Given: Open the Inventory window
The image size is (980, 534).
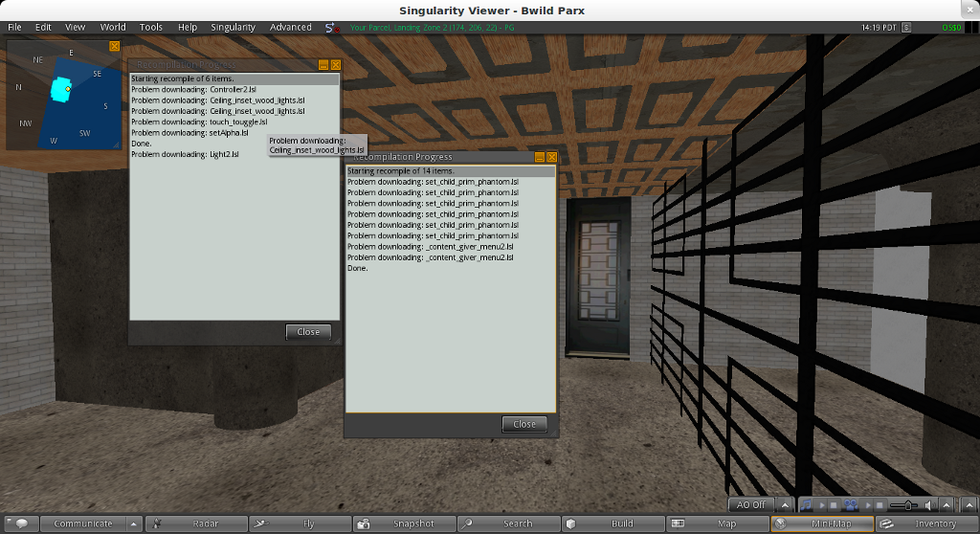Looking at the screenshot, I should (x=926, y=524).
